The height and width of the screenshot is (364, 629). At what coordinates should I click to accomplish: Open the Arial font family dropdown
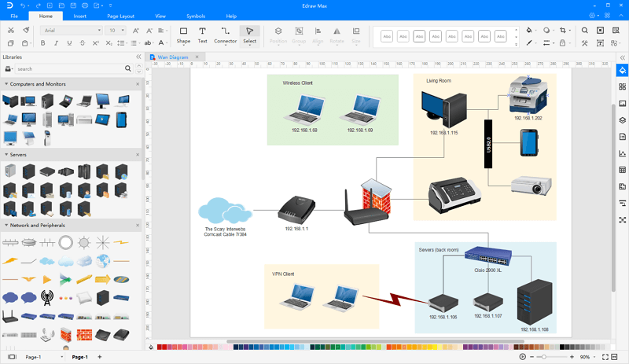click(x=72, y=31)
